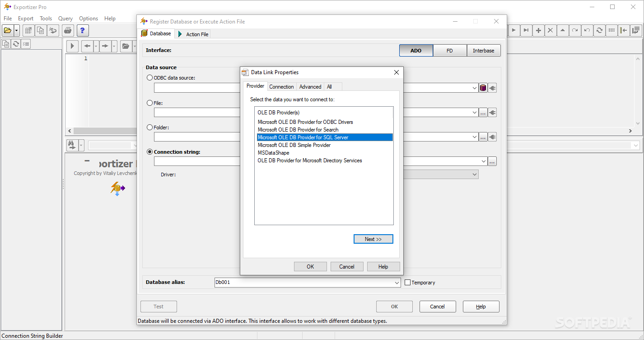The image size is (644, 340).
Task: Click the run query play icon
Action: click(72, 46)
